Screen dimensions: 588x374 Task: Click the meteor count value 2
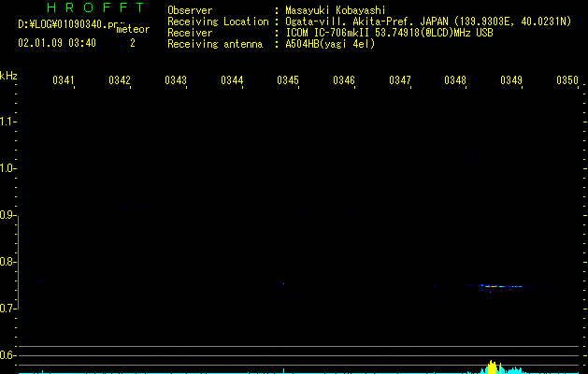click(x=133, y=43)
